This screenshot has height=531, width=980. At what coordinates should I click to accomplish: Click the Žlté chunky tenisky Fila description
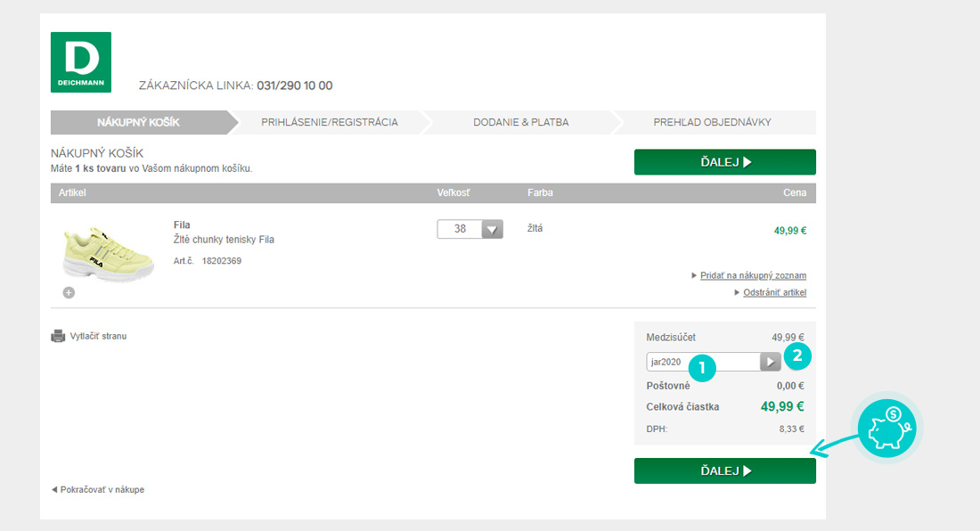(x=224, y=240)
